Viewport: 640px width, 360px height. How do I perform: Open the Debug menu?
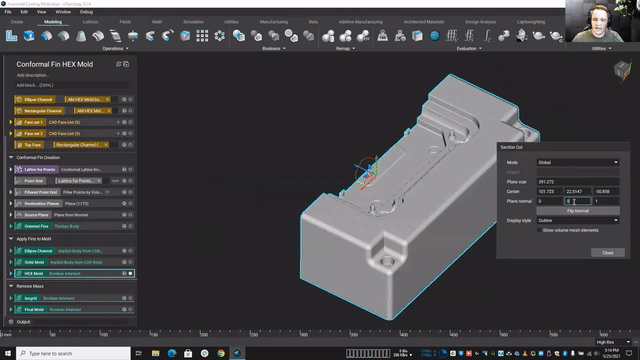coord(86,12)
